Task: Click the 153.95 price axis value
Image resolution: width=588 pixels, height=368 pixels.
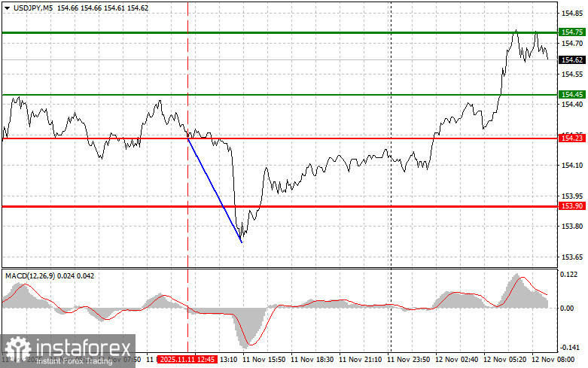Action: coord(572,196)
